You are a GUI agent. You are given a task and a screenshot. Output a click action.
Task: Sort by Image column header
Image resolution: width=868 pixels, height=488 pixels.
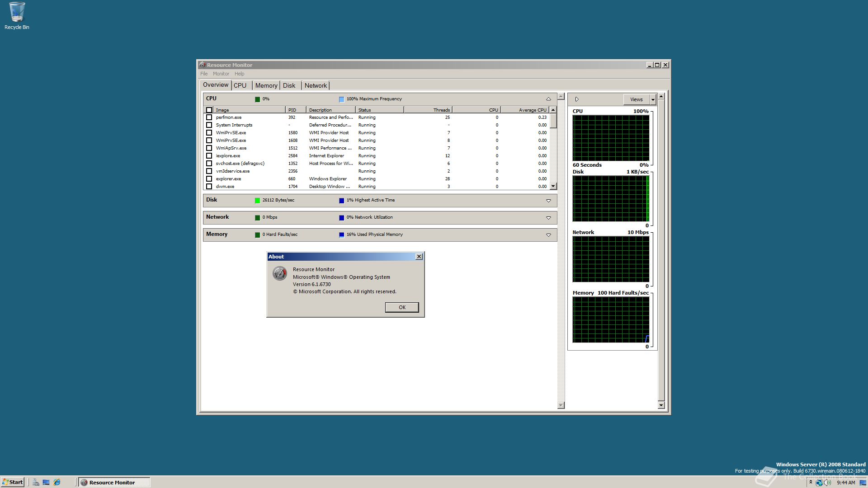(249, 110)
